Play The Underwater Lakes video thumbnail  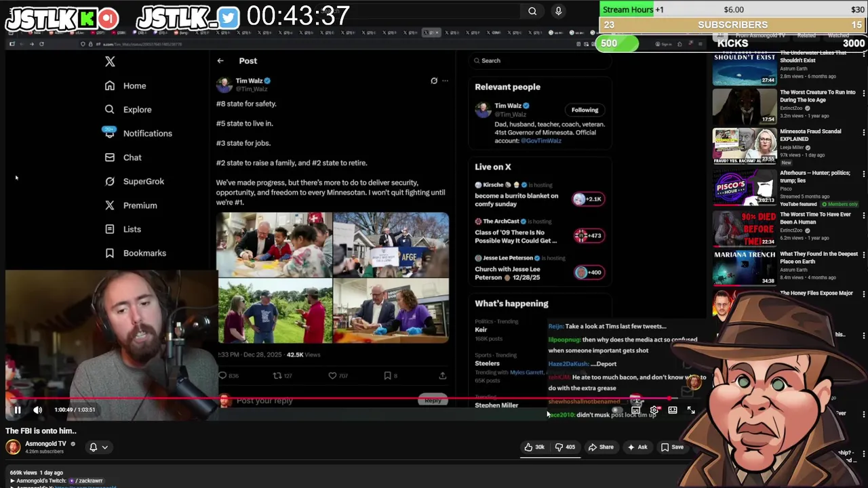[x=744, y=68]
